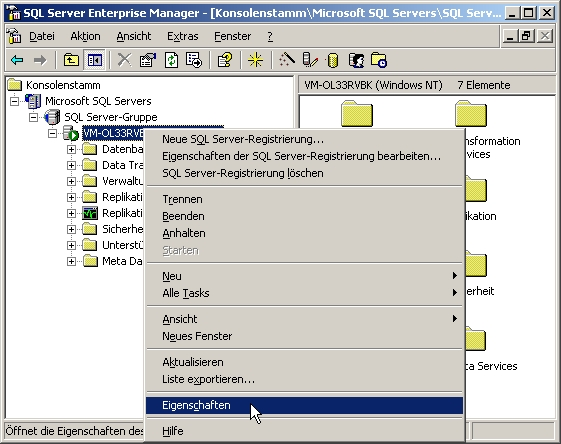Open the Extras menu
The image size is (561, 444).
[x=182, y=36]
